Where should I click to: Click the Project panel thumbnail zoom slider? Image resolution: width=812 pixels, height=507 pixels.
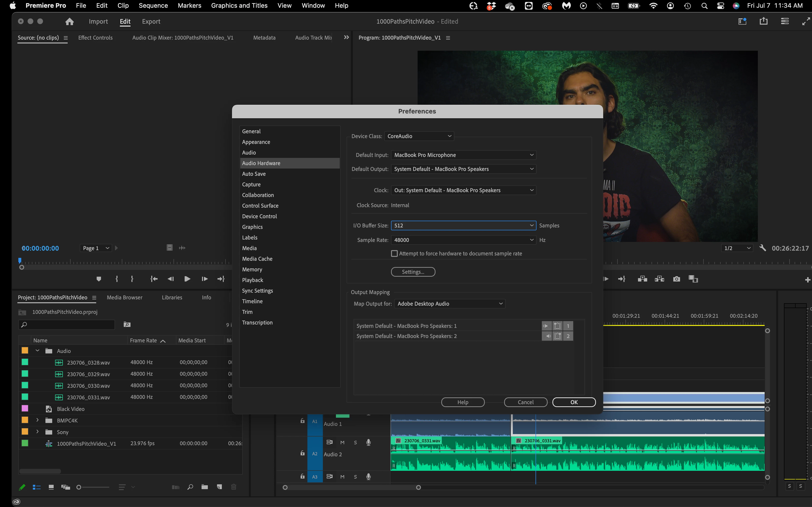(x=79, y=487)
